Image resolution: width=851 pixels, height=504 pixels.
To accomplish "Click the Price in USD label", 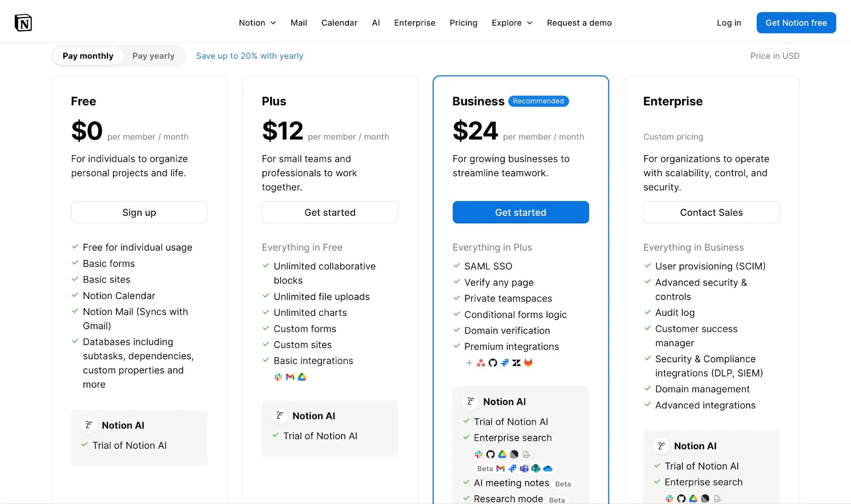I will pos(775,56).
